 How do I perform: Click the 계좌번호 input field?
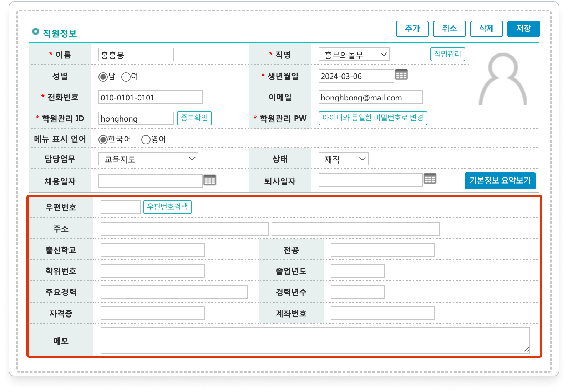(383, 313)
